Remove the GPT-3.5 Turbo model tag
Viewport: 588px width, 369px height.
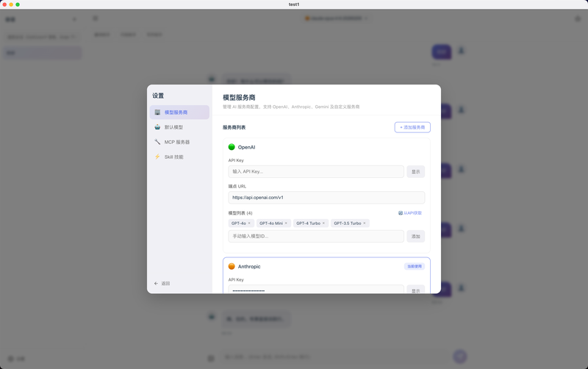364,223
